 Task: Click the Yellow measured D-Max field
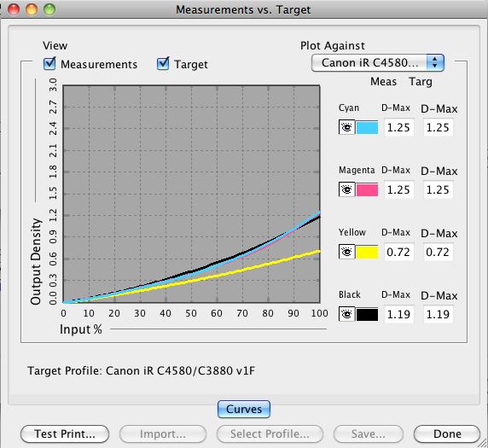(x=398, y=252)
